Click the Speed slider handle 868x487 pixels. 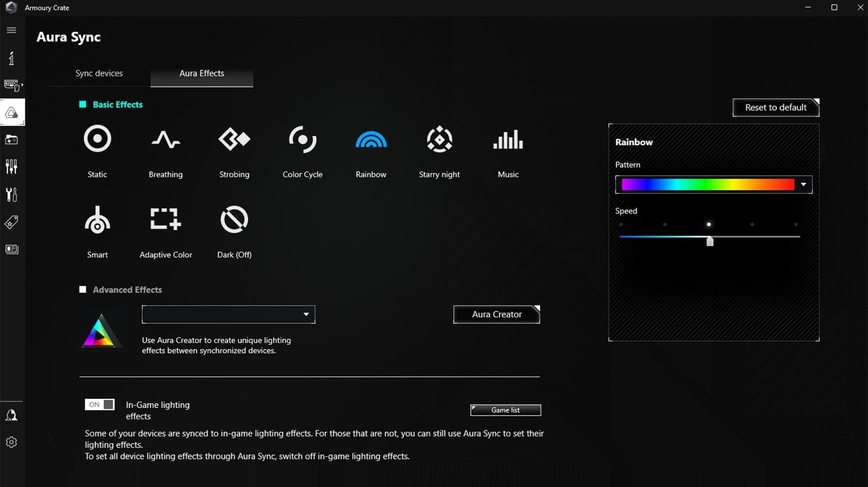(710, 241)
